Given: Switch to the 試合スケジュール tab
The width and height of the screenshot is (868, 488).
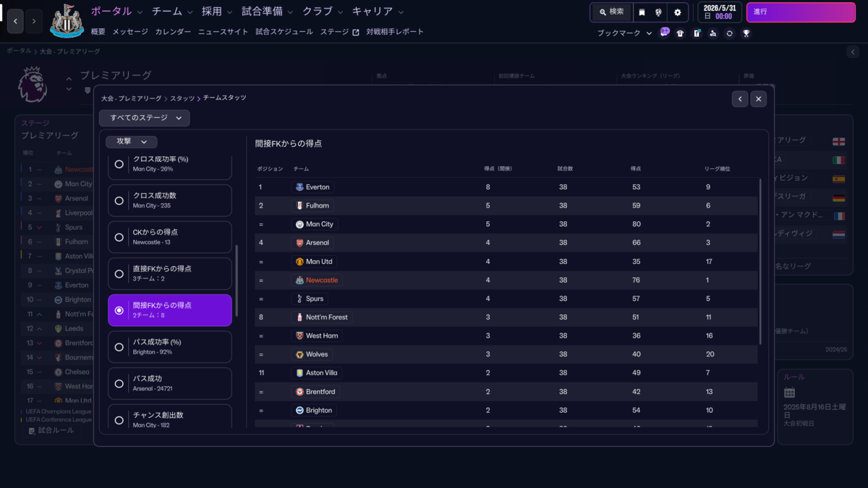Looking at the screenshot, I should point(284,32).
